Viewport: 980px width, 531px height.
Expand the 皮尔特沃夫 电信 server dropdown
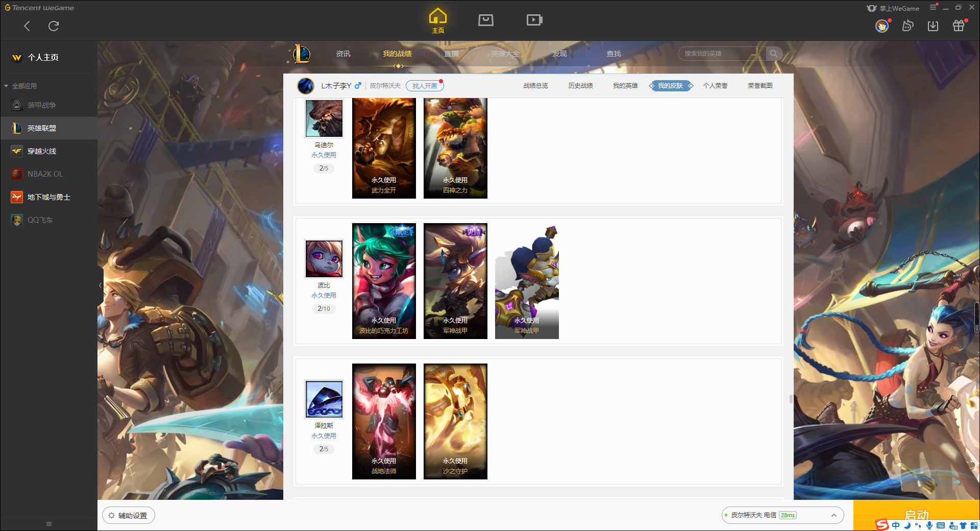tap(782, 515)
